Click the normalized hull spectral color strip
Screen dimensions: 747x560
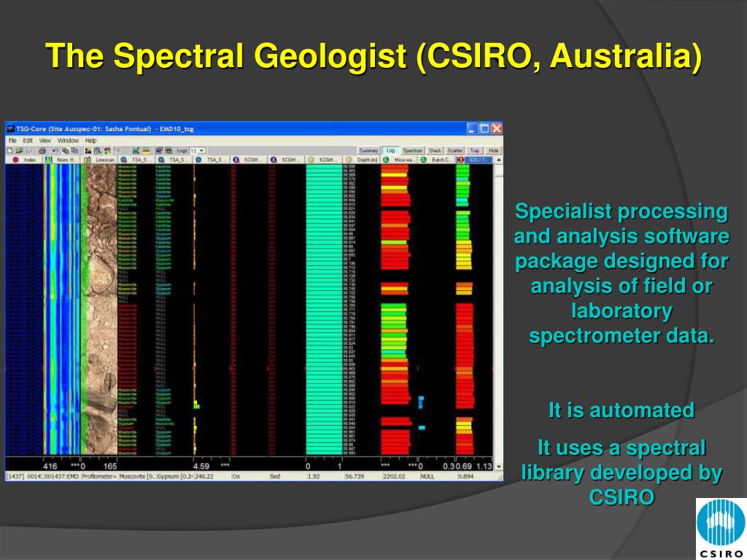coord(62,309)
